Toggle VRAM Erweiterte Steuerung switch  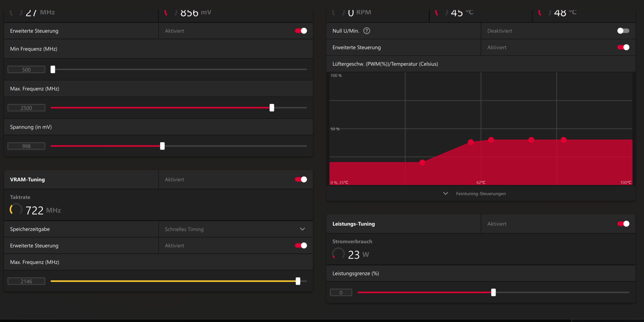[x=301, y=245]
